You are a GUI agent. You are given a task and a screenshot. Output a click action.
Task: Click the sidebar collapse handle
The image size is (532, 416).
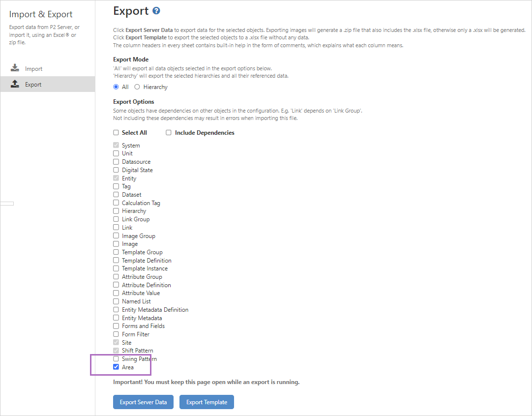[7, 203]
